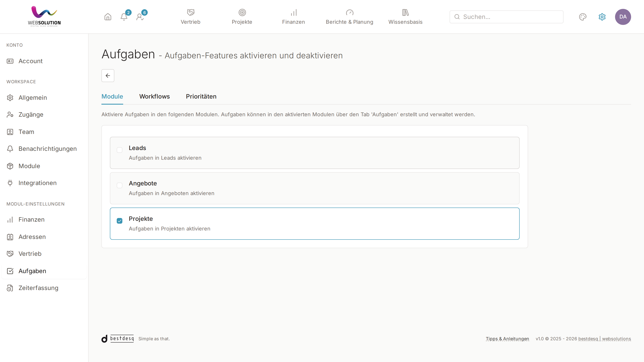Open the Projekte label in top navigation

click(242, 22)
